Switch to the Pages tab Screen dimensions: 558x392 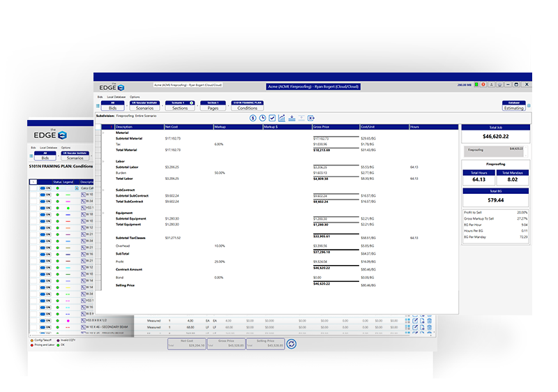[x=213, y=105]
